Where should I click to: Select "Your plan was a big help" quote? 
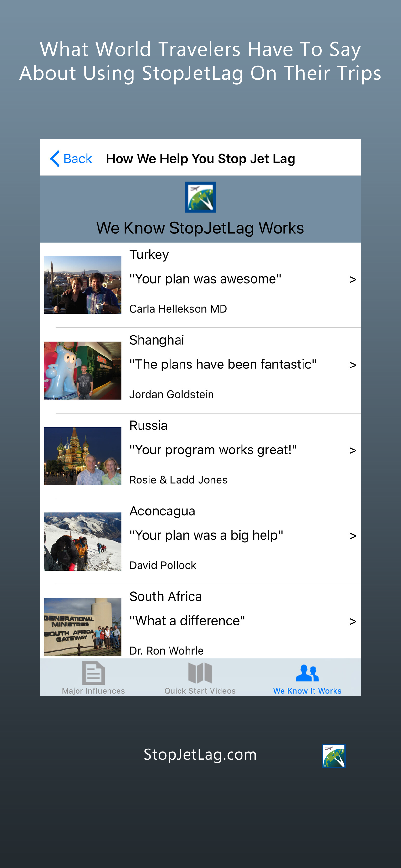click(x=206, y=535)
